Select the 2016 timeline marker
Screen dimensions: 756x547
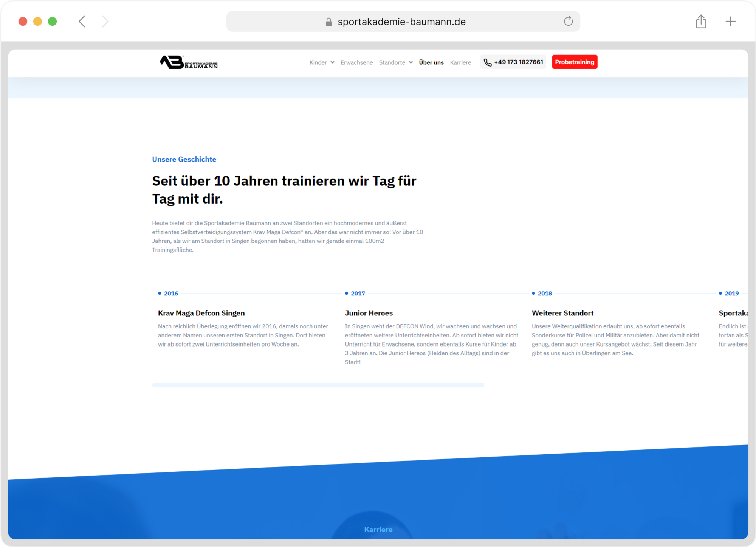(168, 293)
